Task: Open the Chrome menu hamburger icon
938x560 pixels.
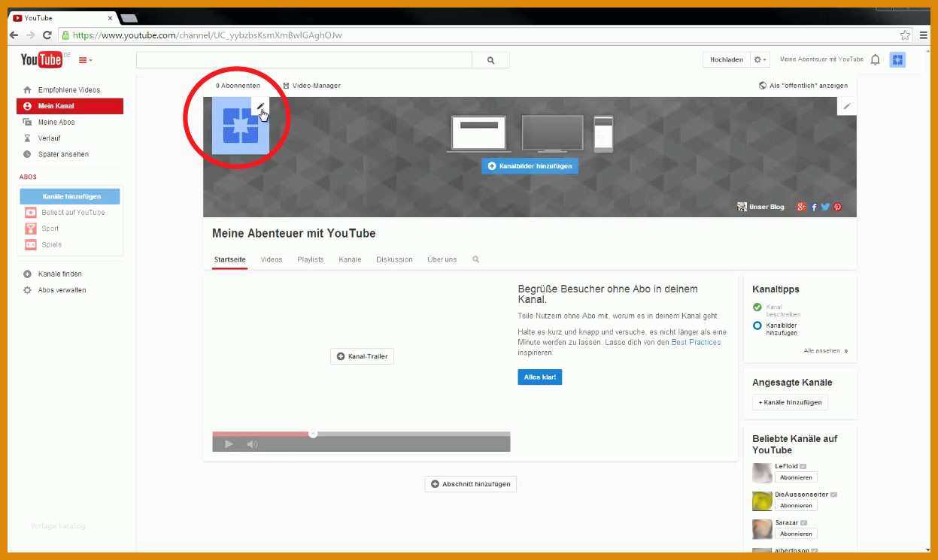Action: (x=923, y=35)
